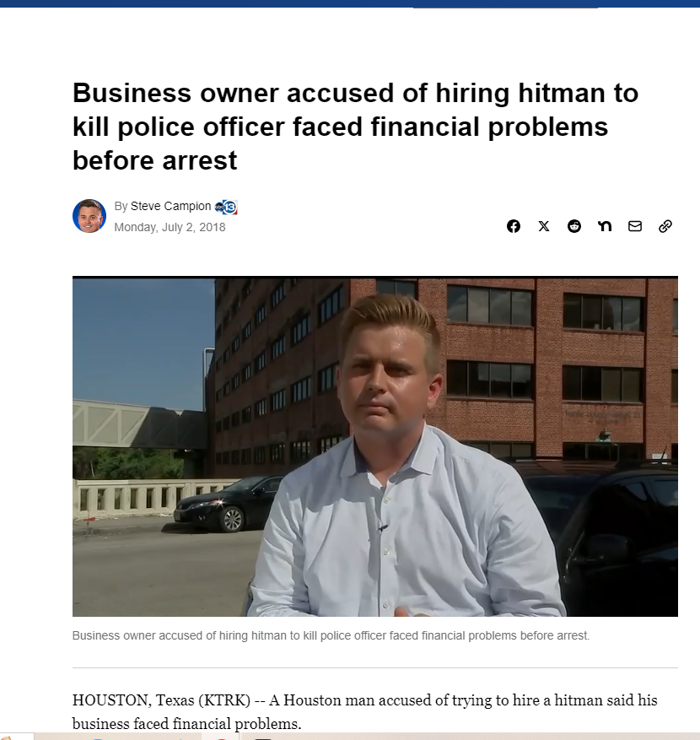
Task: Post the article to Reddit
Action: 574,226
